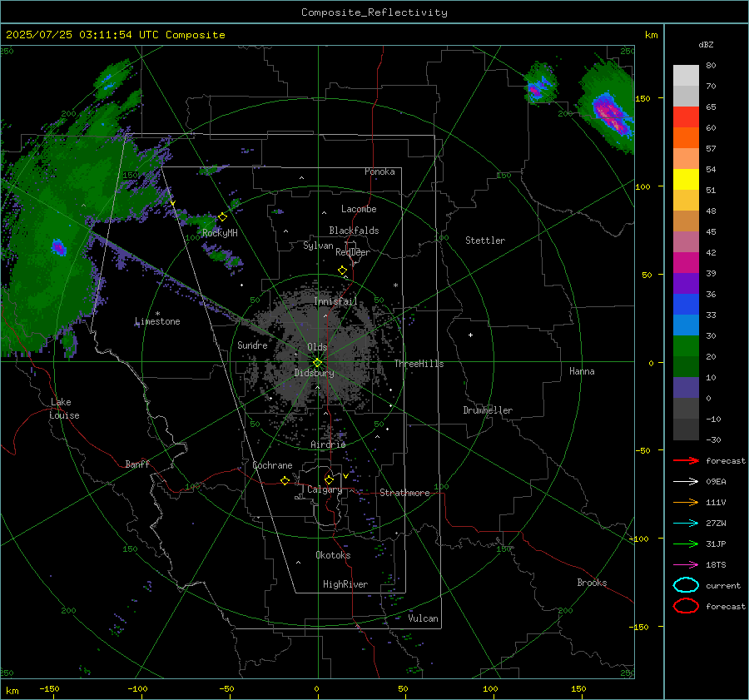Viewport: 749px width, 700px height.
Task: Click the yellow diamond at radar center near Didsbury
Action: tap(318, 363)
